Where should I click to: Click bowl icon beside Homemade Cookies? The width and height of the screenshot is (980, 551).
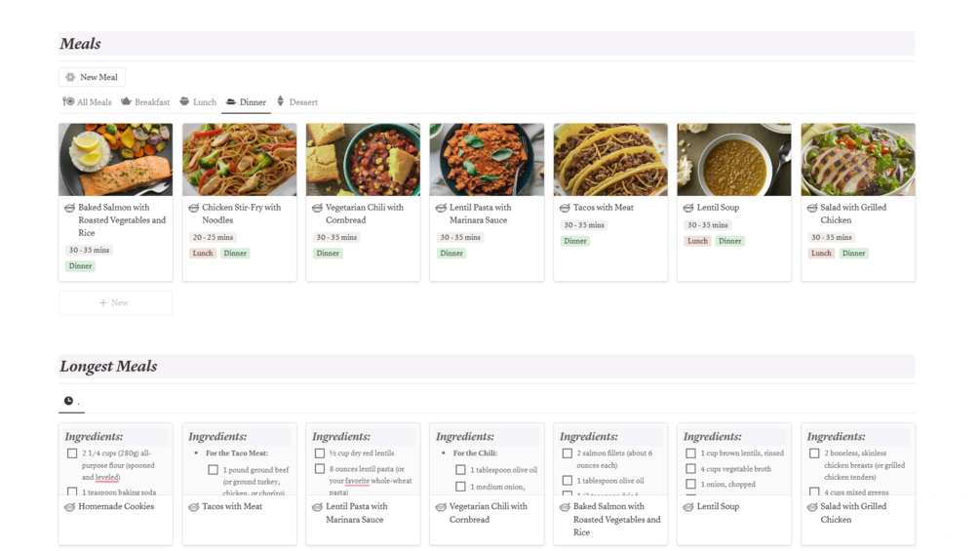tap(70, 507)
